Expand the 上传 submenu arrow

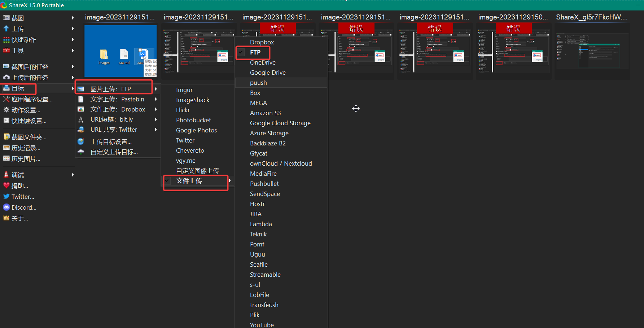tap(73, 29)
